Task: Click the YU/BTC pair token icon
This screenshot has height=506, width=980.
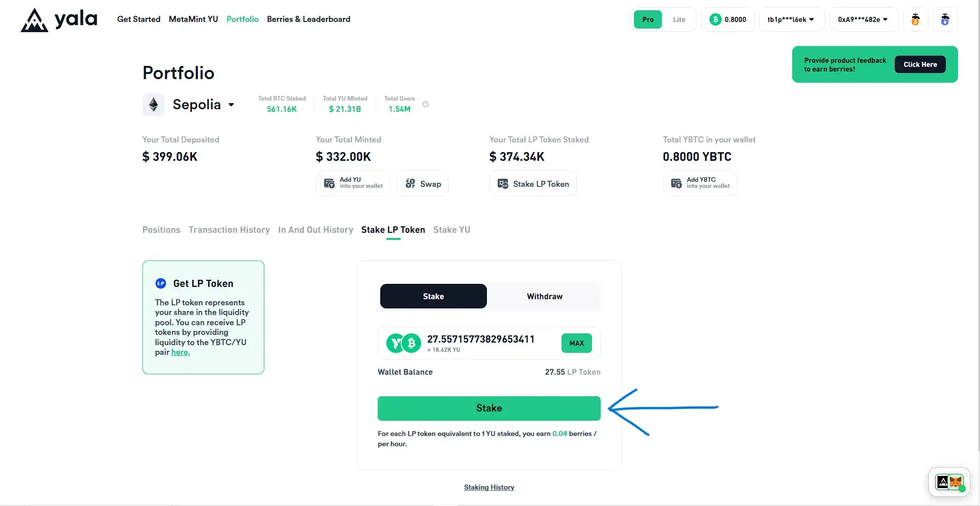Action: (403, 343)
